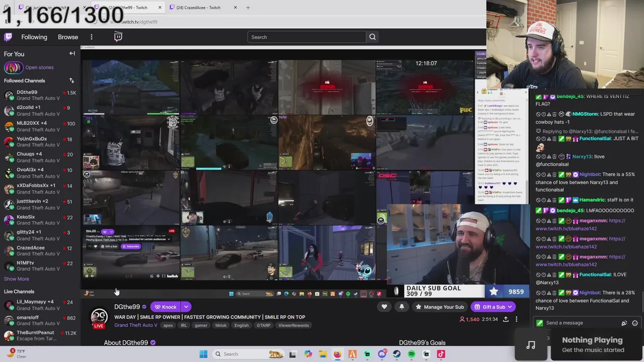Open YoUnGxBuDx channel in sidebar
644x362 pixels.
click(x=40, y=142)
